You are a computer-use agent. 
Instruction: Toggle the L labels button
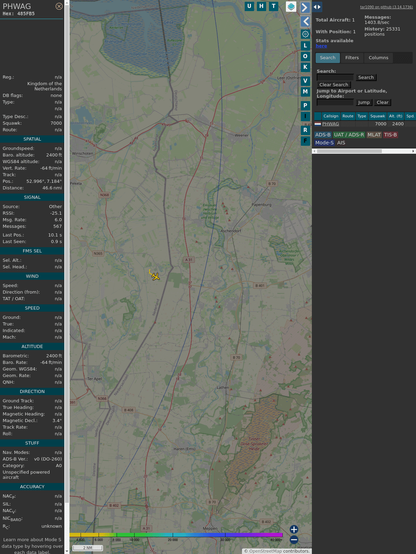(x=305, y=46)
